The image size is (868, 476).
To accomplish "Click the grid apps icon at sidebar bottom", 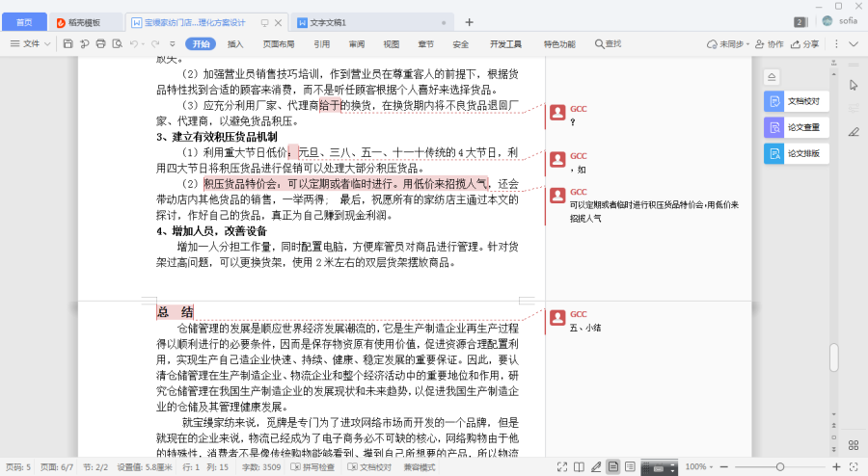I will [854, 445].
